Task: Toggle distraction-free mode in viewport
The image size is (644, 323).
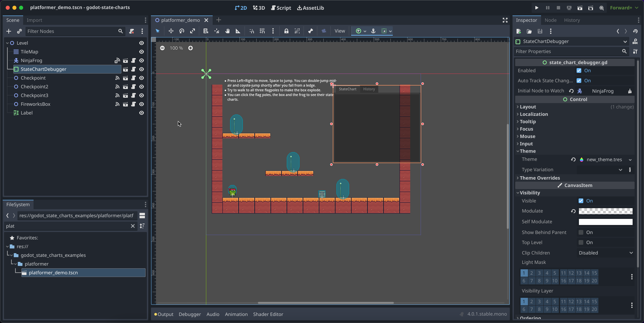Action: pyautogui.click(x=505, y=20)
